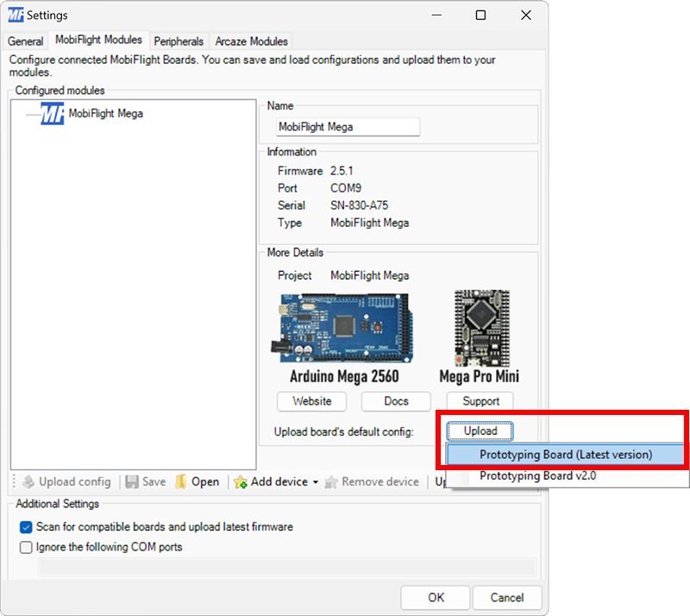The height and width of the screenshot is (616, 690).
Task: Uncheck scan for compatible boards option
Action: point(25,526)
